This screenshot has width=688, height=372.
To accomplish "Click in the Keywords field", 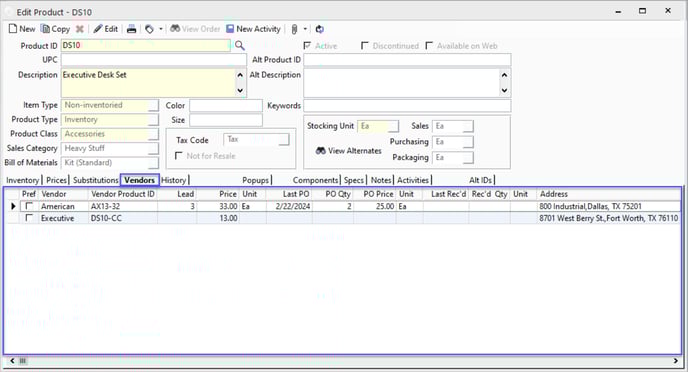I will pyautogui.click(x=407, y=105).
